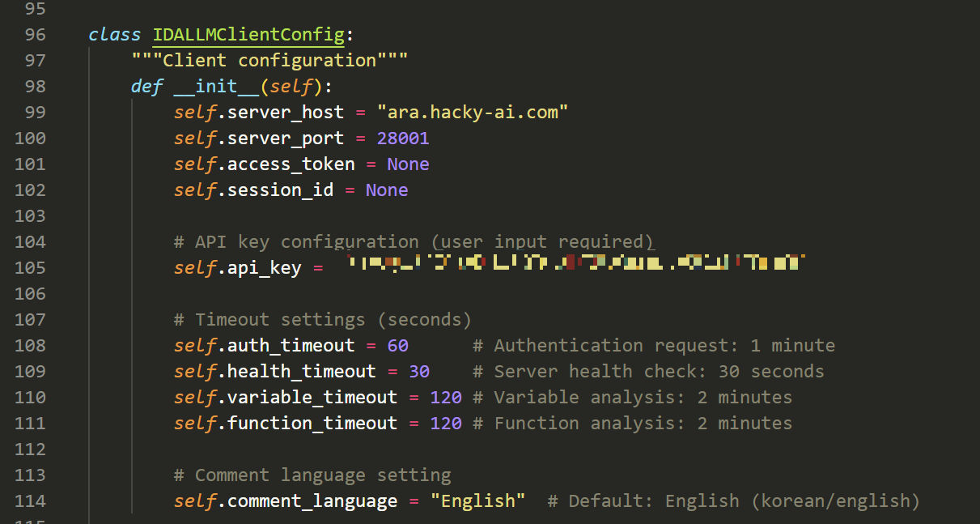The width and height of the screenshot is (980, 524).
Task: Click the Default: English (korean/english) comment
Action: 733,501
